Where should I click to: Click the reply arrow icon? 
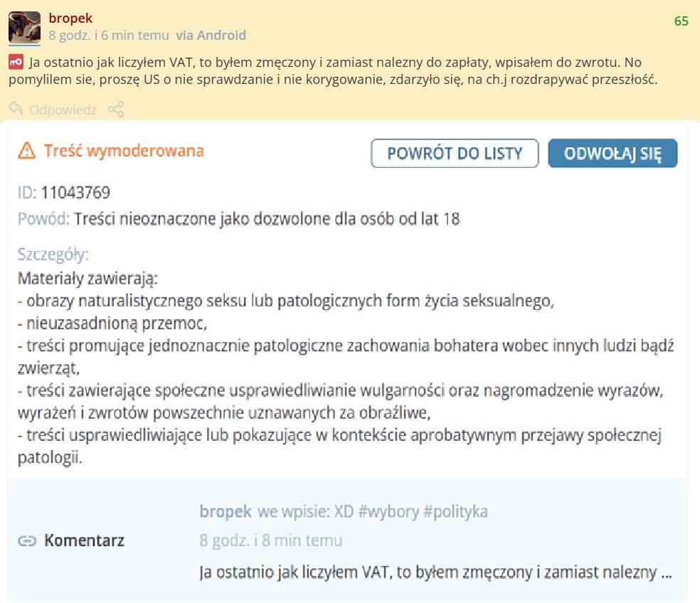(16, 110)
